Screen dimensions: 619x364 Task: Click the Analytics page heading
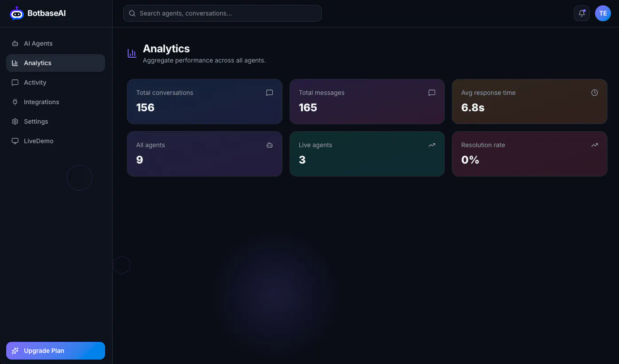[x=166, y=49]
